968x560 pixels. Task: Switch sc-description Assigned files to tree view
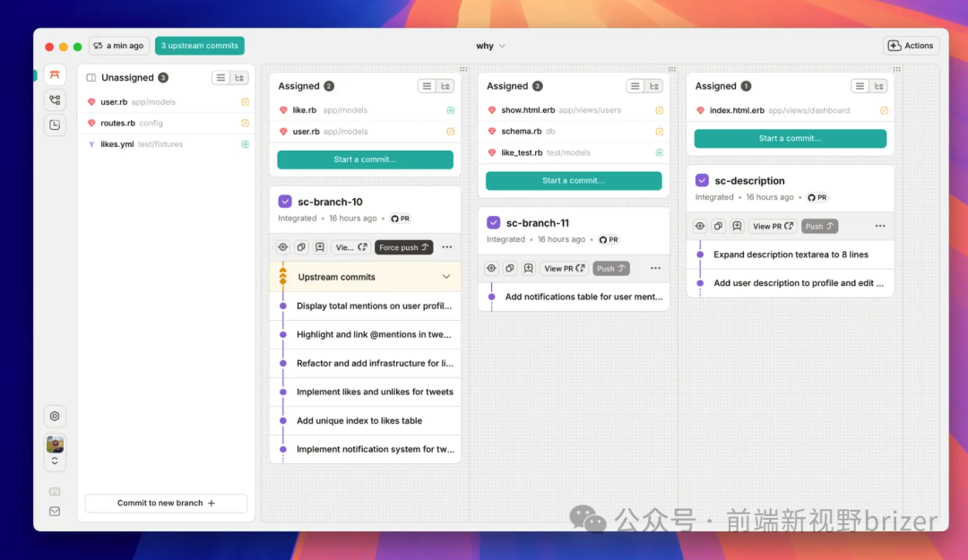(x=878, y=86)
